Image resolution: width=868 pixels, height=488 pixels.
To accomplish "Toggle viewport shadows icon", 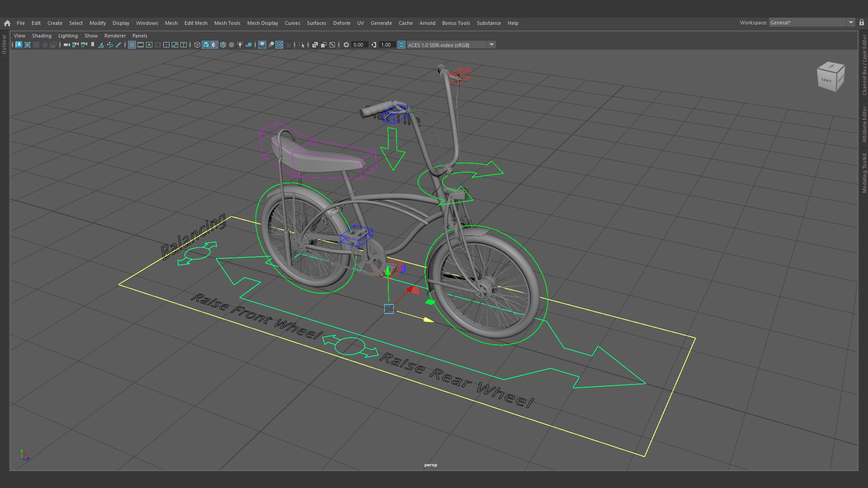I will [x=249, y=45].
